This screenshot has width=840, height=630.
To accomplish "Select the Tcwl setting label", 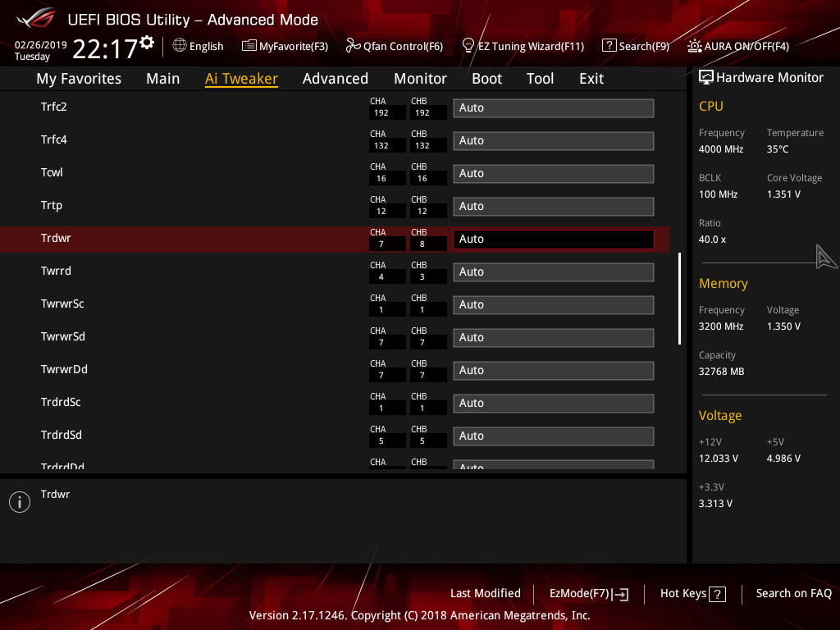I will pyautogui.click(x=52, y=172).
